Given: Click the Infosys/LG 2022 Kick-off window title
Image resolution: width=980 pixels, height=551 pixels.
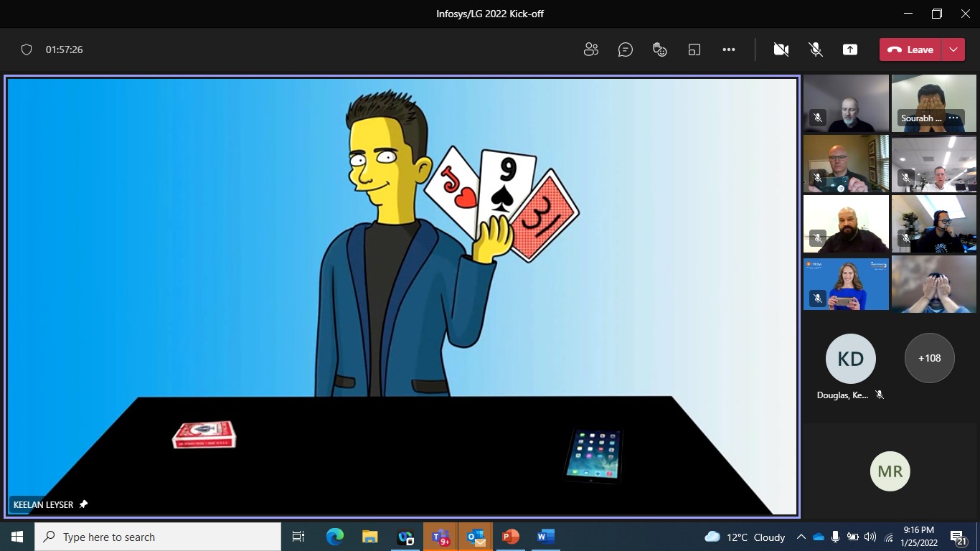Looking at the screenshot, I should click(490, 14).
